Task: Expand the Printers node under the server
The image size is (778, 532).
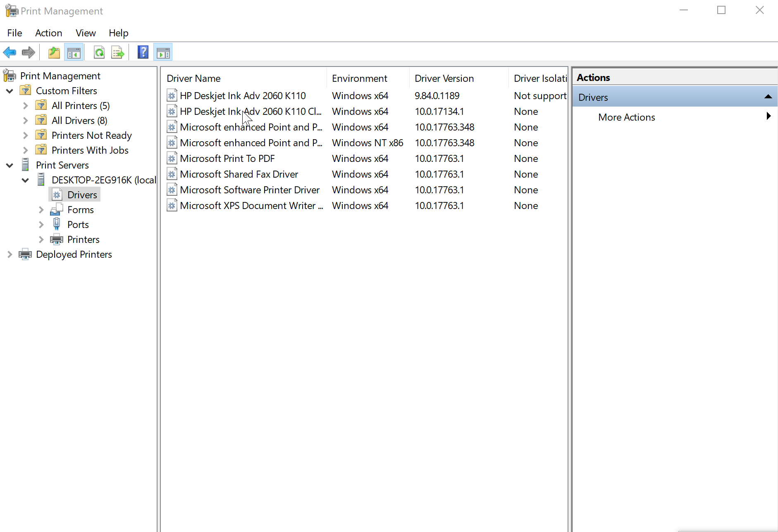Action: click(x=41, y=240)
